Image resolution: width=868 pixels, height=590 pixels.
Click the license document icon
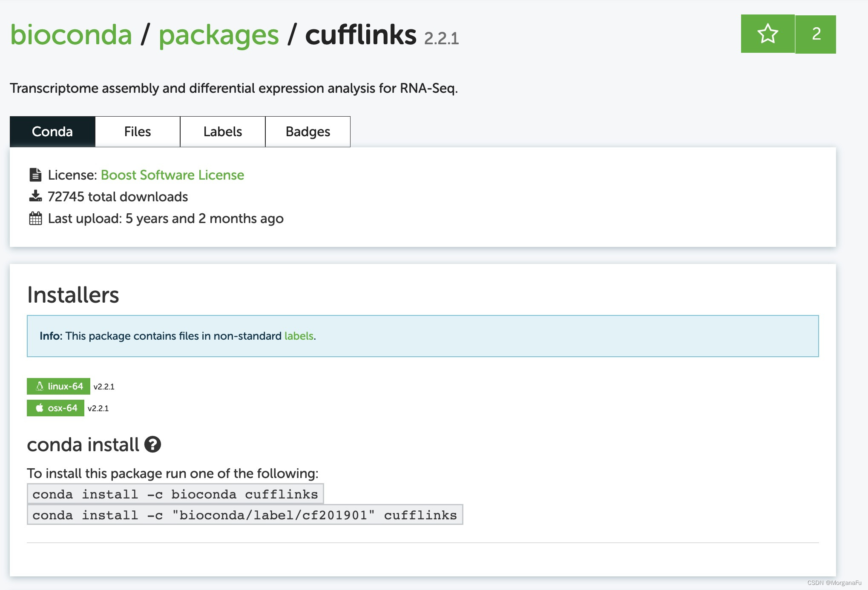tap(35, 175)
